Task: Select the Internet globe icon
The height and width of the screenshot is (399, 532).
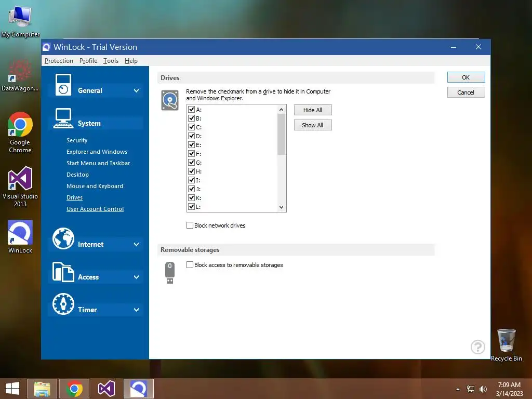Action: coord(63,238)
